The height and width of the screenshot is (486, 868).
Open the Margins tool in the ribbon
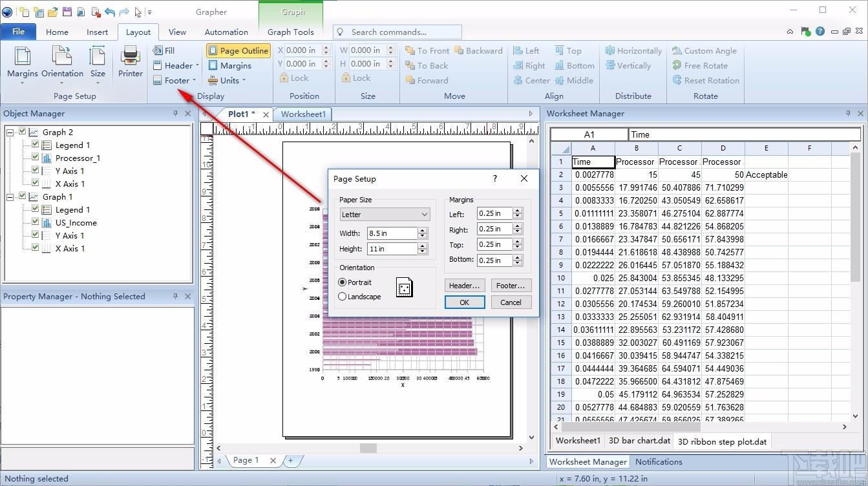pos(23,62)
